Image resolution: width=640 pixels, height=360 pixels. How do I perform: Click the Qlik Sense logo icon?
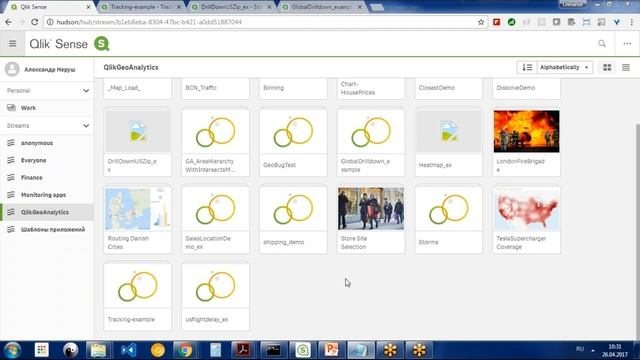tap(102, 44)
